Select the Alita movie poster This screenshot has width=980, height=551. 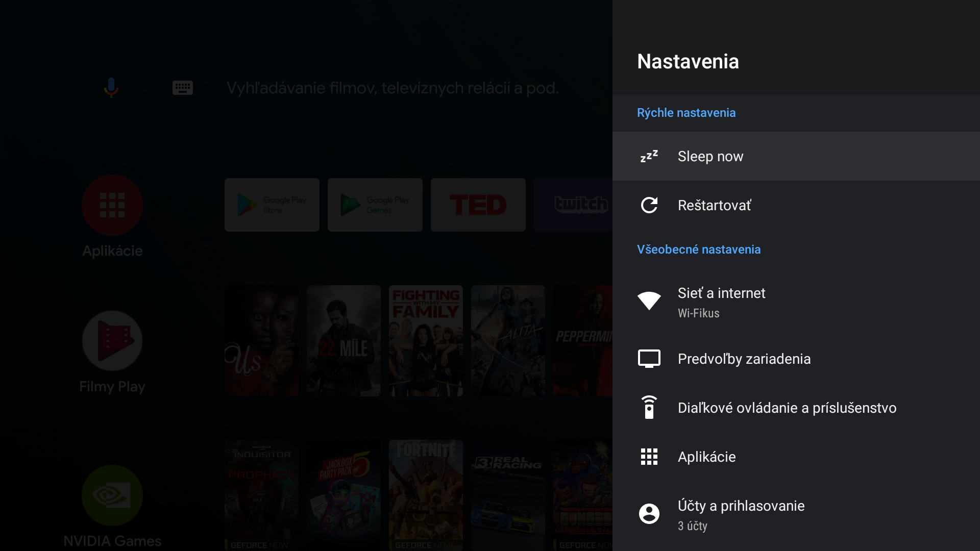(x=508, y=341)
